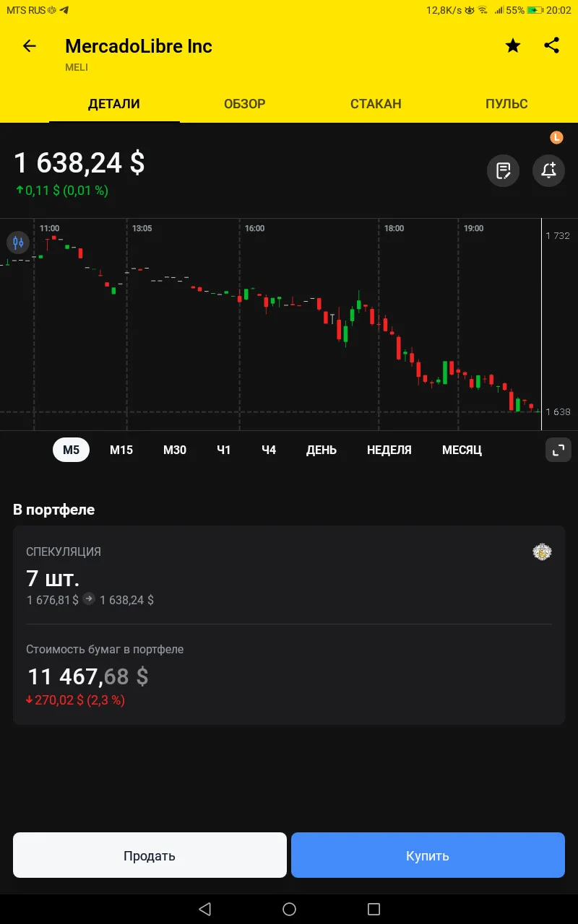Select МЕСЯЦ chart interval

point(462,450)
